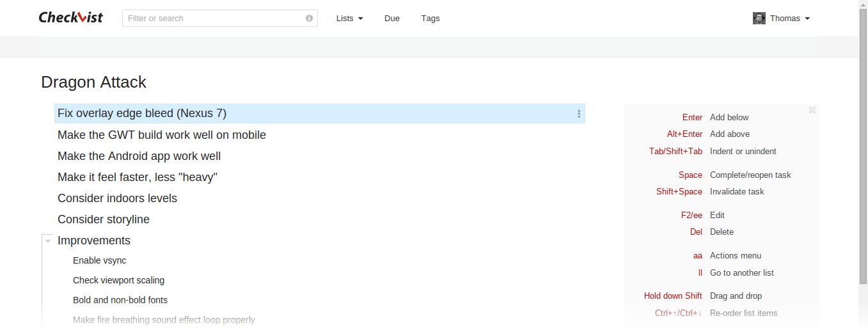Select task Make it feel faster, less heavy
Screen dimensions: 868x332
(138, 177)
